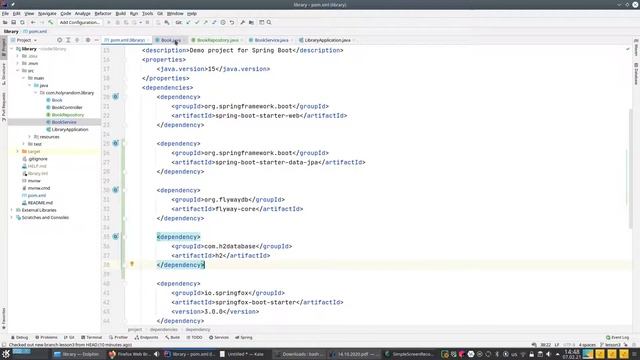Open the Build menu
640x360 pixels.
click(x=120, y=13)
